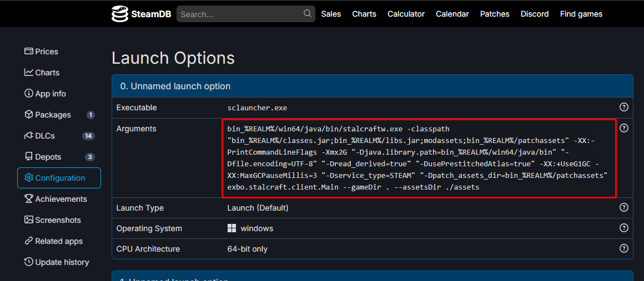Click the DLCs puzzle icon
The height and width of the screenshot is (281, 644).
[x=29, y=135]
